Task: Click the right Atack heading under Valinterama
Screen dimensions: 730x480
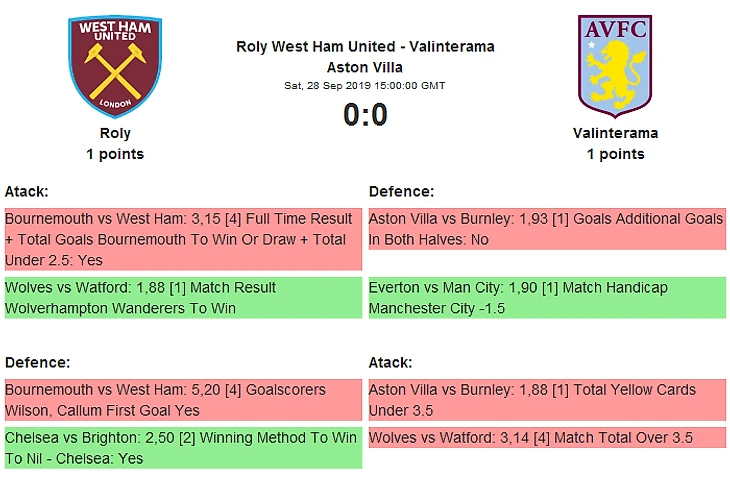Action: pos(391,362)
